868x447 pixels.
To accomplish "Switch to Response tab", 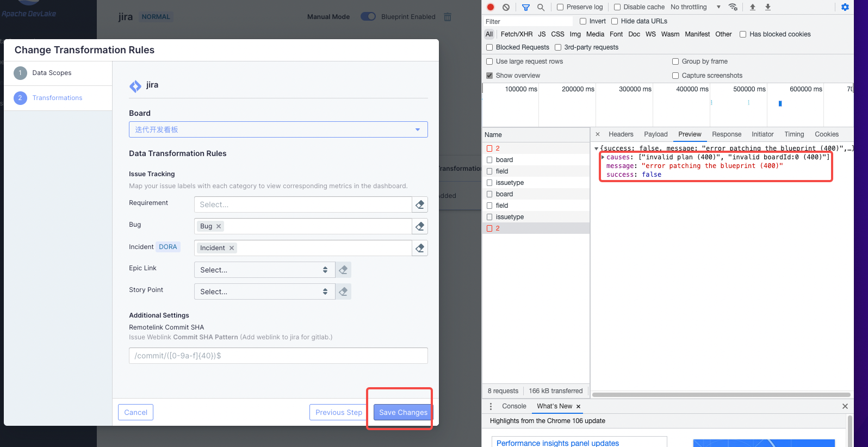I will (x=727, y=134).
